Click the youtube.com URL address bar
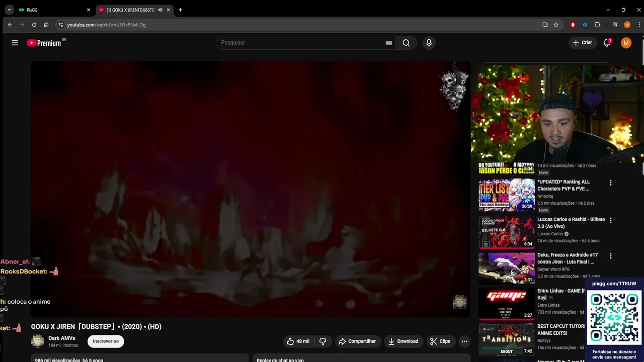This screenshot has height=362, width=644. [302, 25]
